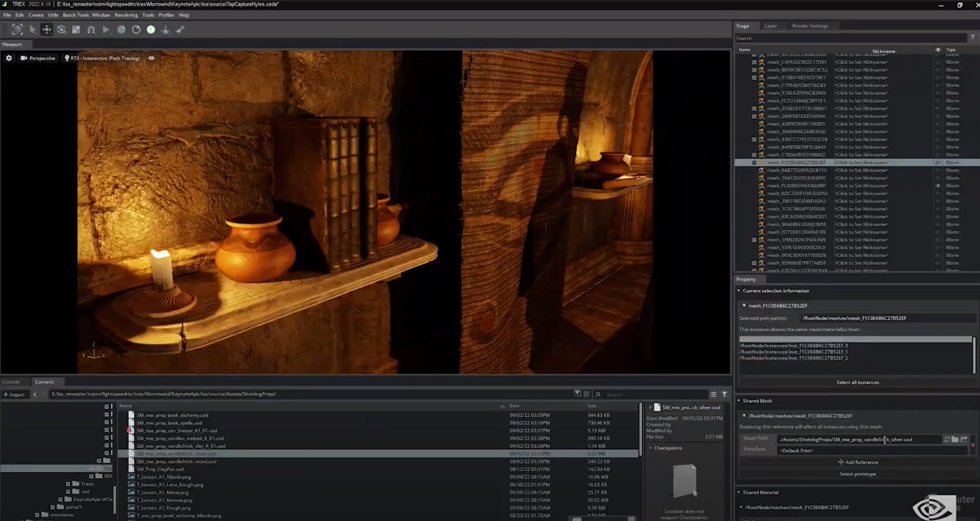Select the arrow Select tool
This screenshot has width=980, height=521.
click(33, 30)
